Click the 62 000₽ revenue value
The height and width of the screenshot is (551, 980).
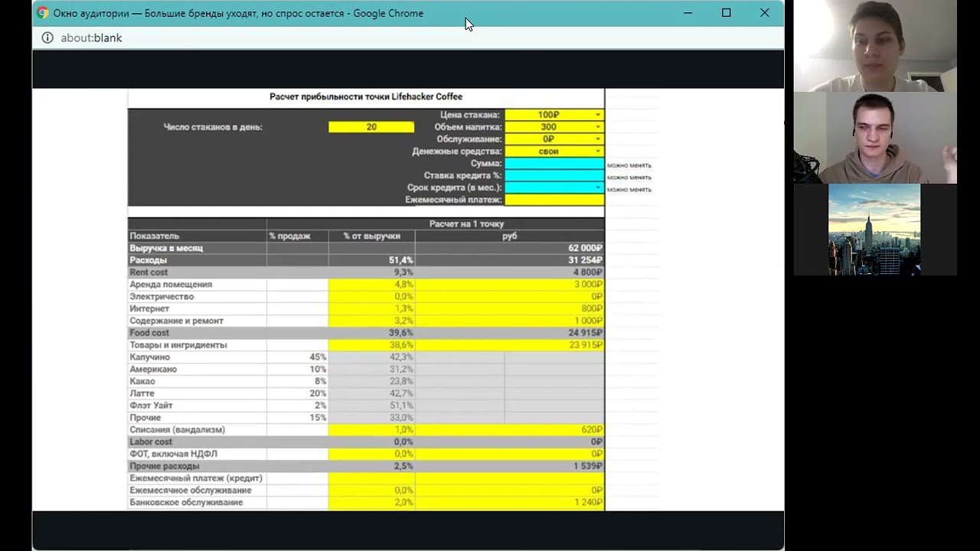point(585,249)
